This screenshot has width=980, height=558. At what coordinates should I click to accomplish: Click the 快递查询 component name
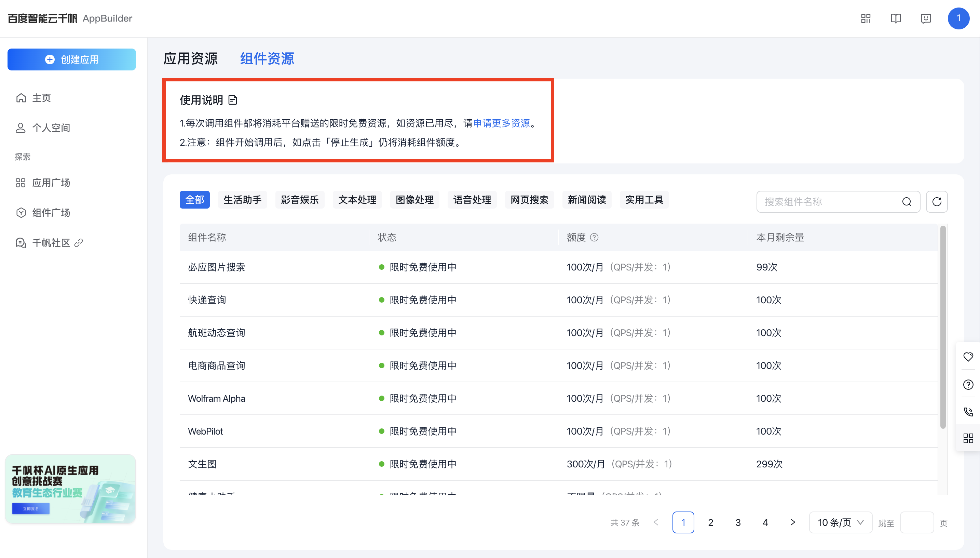click(x=207, y=300)
